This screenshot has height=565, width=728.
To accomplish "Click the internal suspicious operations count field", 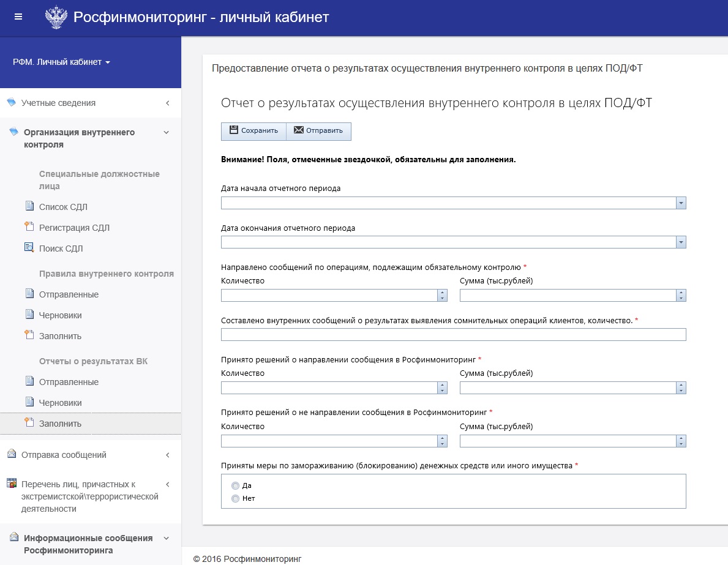I will coord(453,335).
